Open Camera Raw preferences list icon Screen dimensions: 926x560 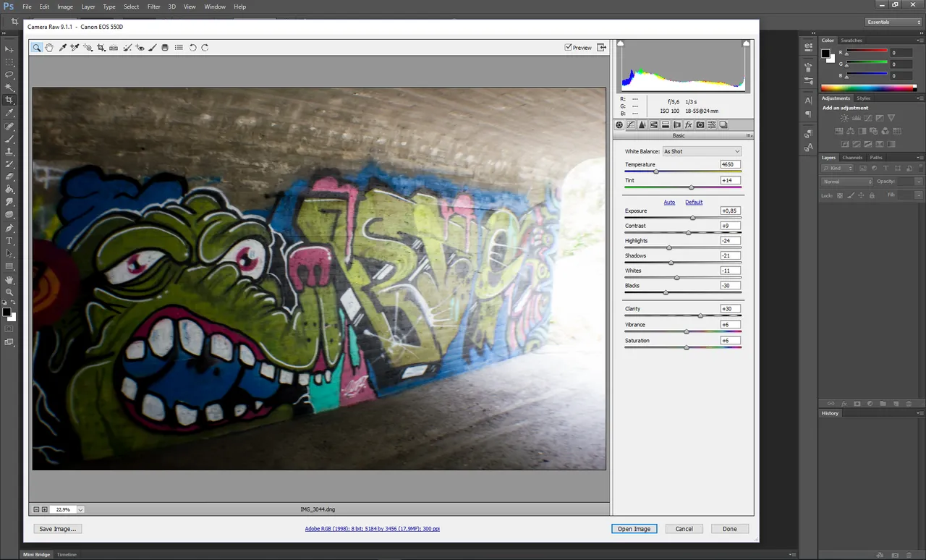(179, 48)
